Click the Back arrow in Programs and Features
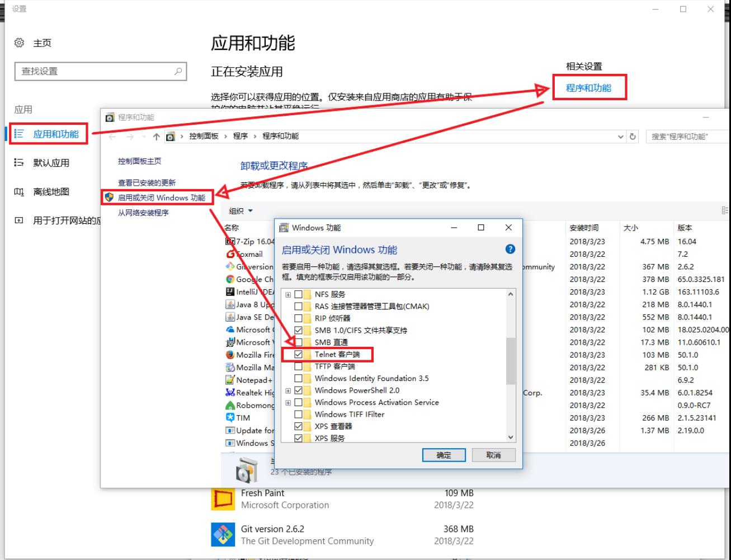 pyautogui.click(x=112, y=137)
